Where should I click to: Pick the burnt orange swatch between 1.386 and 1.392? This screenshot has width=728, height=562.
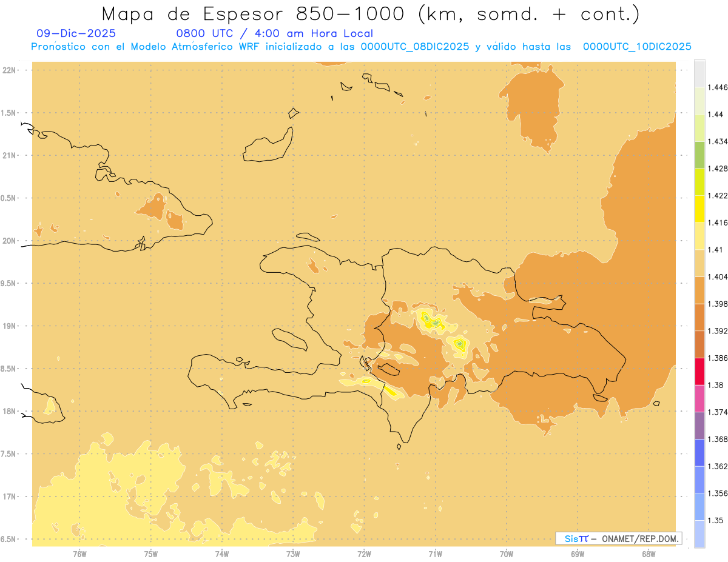coord(699,344)
